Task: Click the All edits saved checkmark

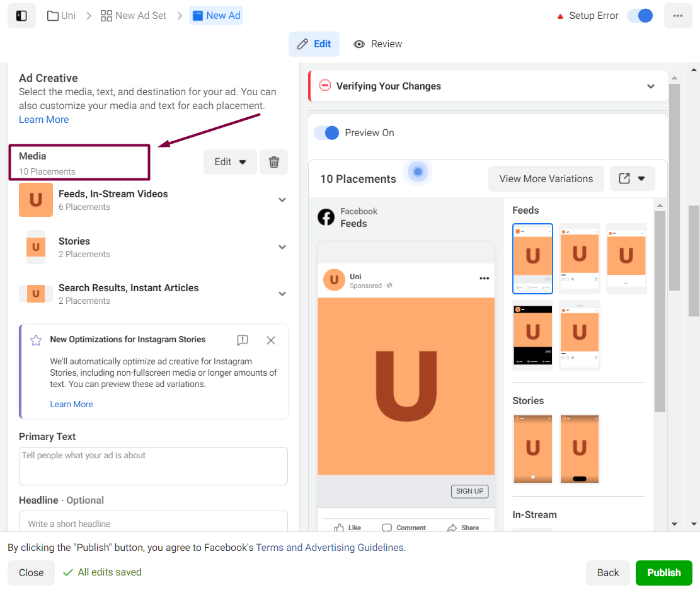Action: 68,572
